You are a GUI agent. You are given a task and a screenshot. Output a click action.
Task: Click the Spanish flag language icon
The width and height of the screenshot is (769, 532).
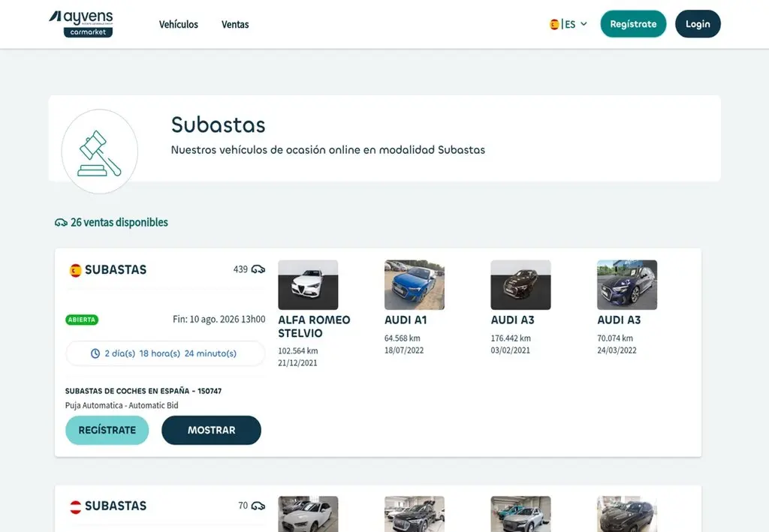(554, 24)
